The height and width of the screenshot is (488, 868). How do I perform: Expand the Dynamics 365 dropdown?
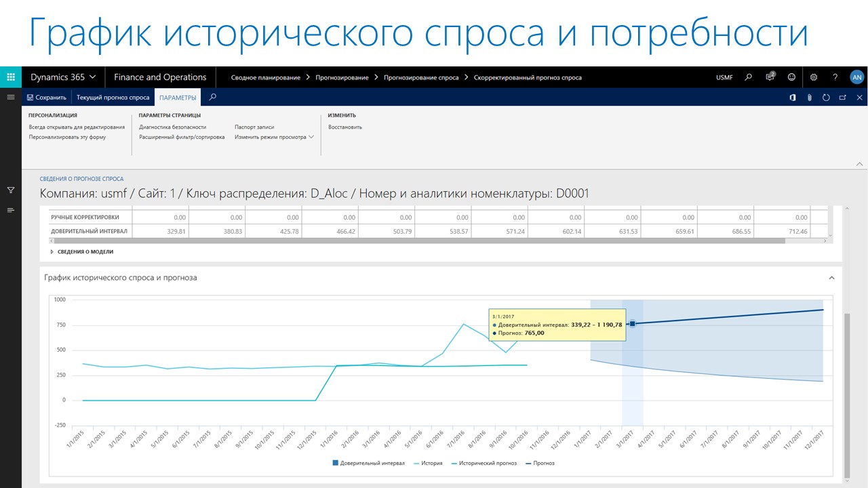(63, 77)
